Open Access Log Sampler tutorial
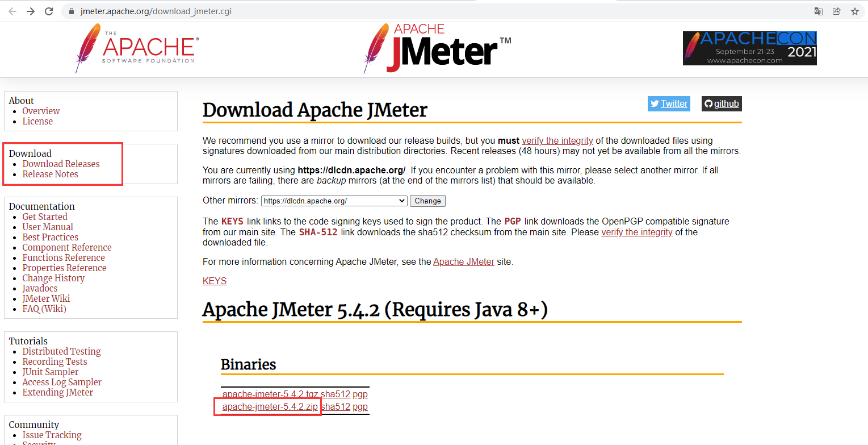The image size is (868, 445). tap(62, 382)
